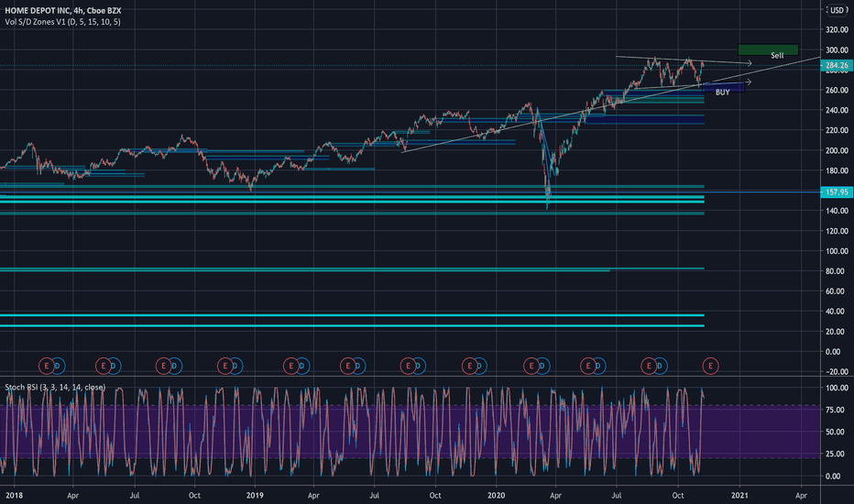Open D dividend marker beside May 2020 earnings
Viewport: 854px width, 504px height.
(598, 366)
